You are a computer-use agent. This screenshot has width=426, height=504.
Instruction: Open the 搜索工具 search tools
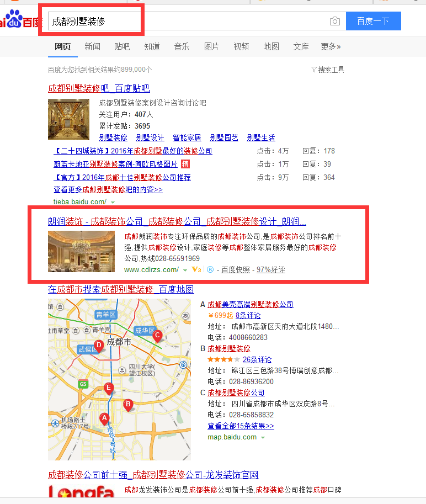pyautogui.click(x=331, y=70)
